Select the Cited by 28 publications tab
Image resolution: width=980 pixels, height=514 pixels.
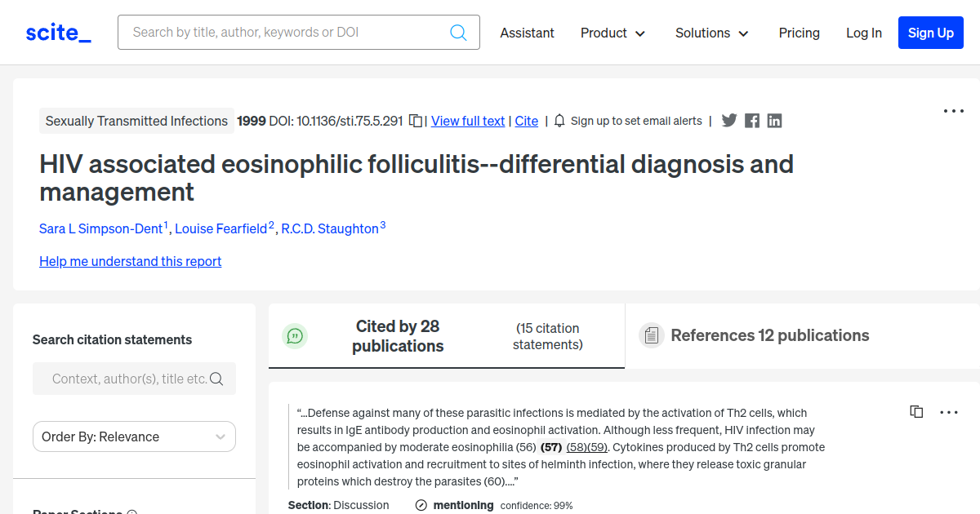click(398, 336)
